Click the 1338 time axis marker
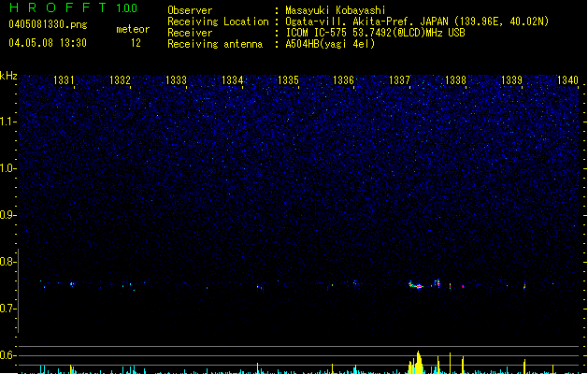Screen dimensions: 588x374 (x=455, y=80)
